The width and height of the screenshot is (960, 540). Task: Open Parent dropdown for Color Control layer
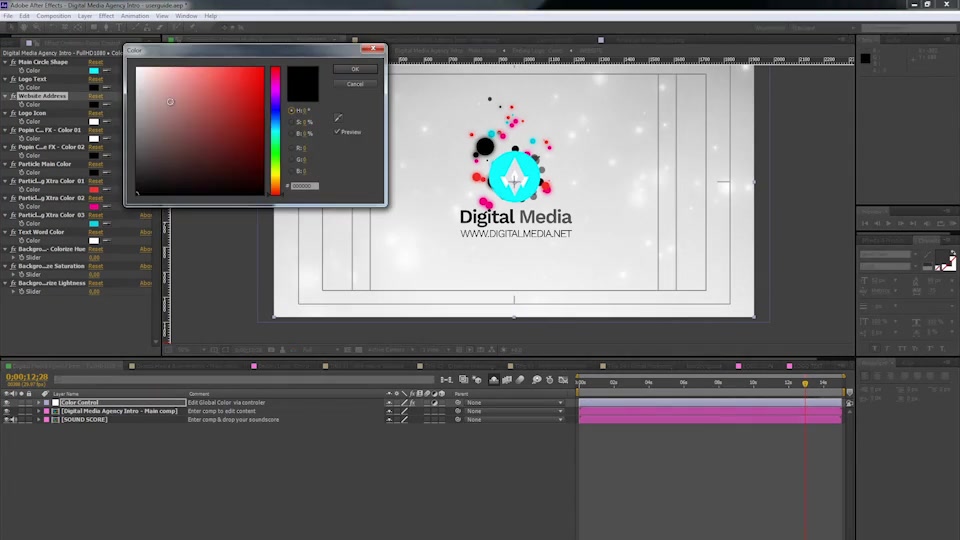pyautogui.click(x=514, y=403)
